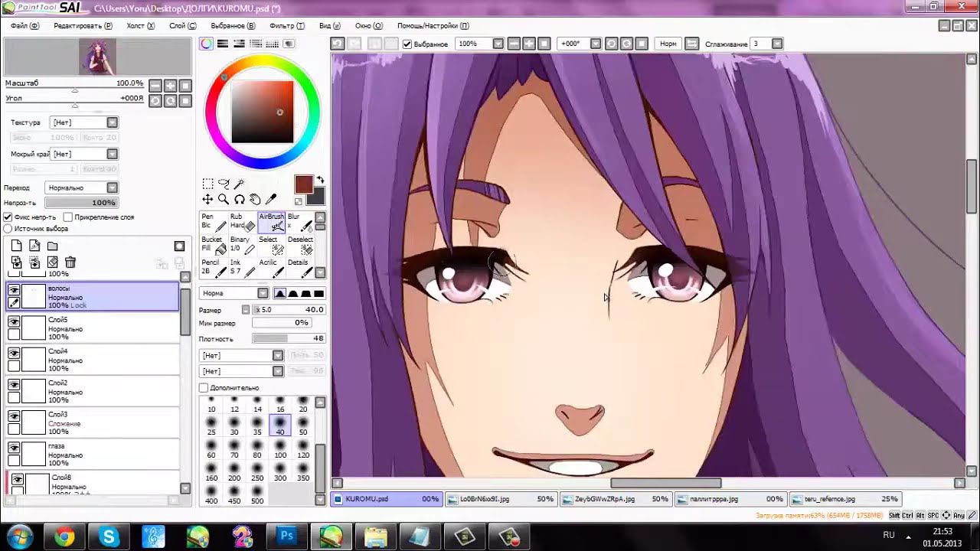
Task: Open the Файл menu
Action: (x=24, y=25)
